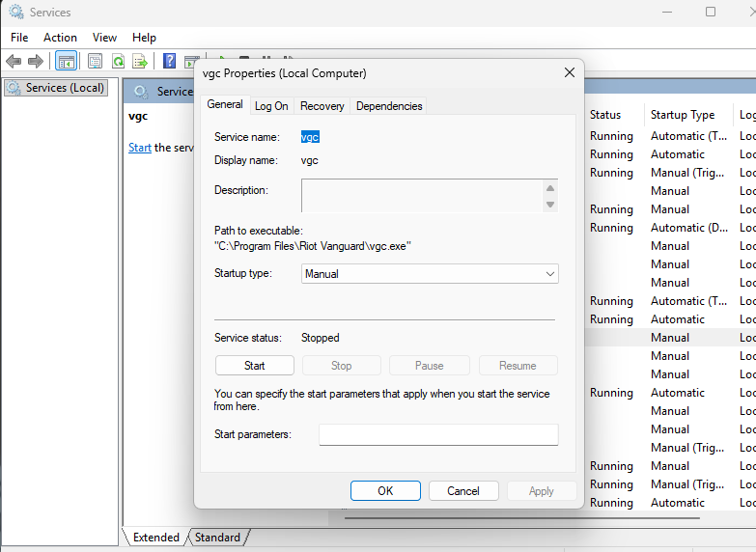Click the bold vgc heading in left pane
756x552 pixels.
[x=138, y=116]
